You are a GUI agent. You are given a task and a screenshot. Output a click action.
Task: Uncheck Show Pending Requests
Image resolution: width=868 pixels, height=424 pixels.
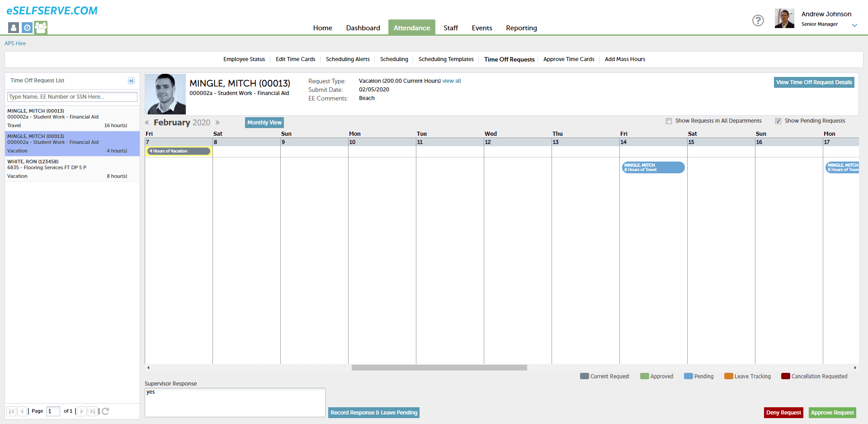point(778,120)
